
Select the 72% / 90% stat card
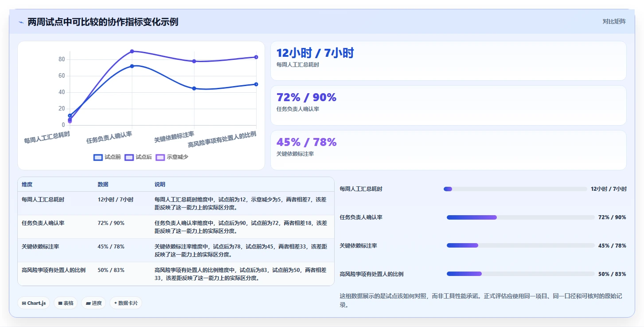tap(448, 106)
